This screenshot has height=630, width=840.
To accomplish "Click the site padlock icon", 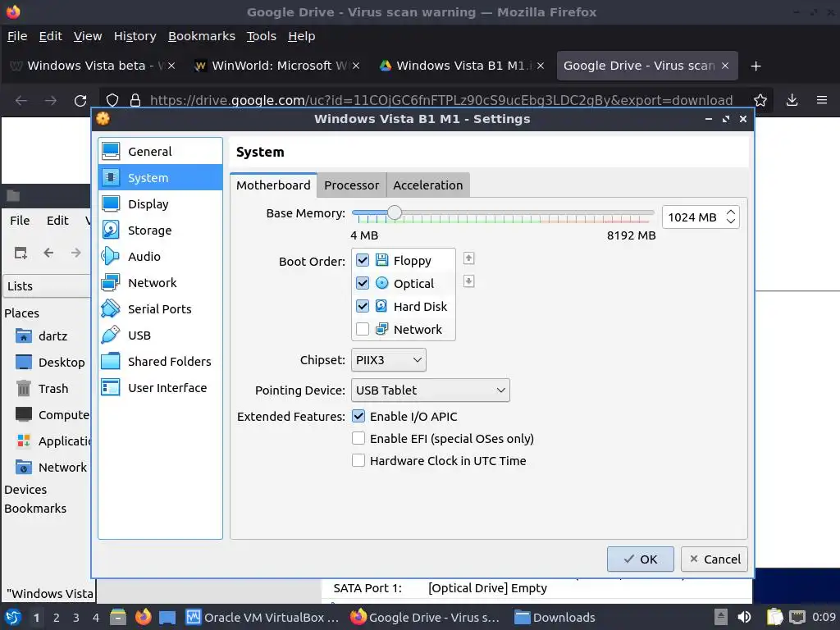I will [135, 100].
